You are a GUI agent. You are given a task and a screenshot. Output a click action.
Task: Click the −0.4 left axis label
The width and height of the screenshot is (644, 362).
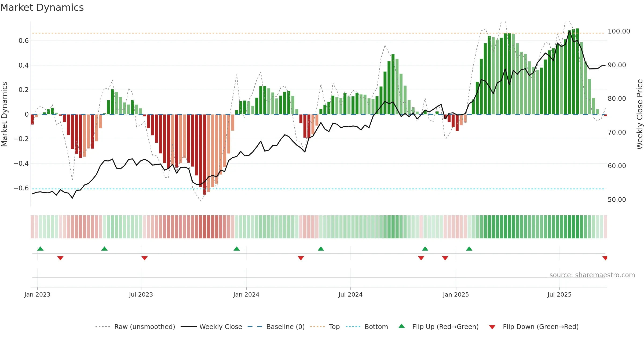[x=21, y=163]
